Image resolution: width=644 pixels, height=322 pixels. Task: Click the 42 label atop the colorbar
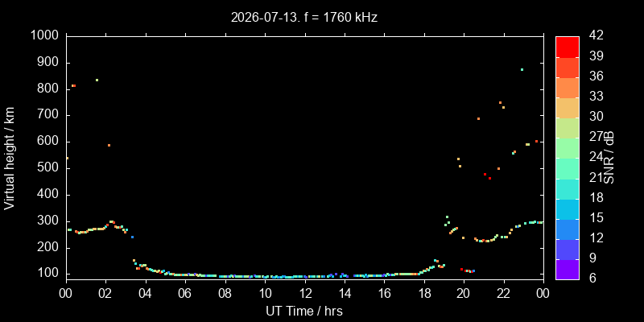coord(596,35)
